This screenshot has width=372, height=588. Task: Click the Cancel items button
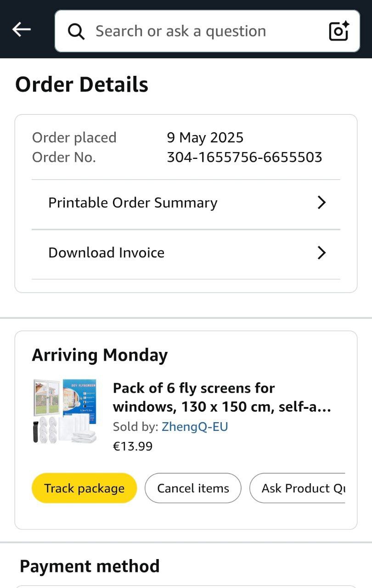[193, 488]
